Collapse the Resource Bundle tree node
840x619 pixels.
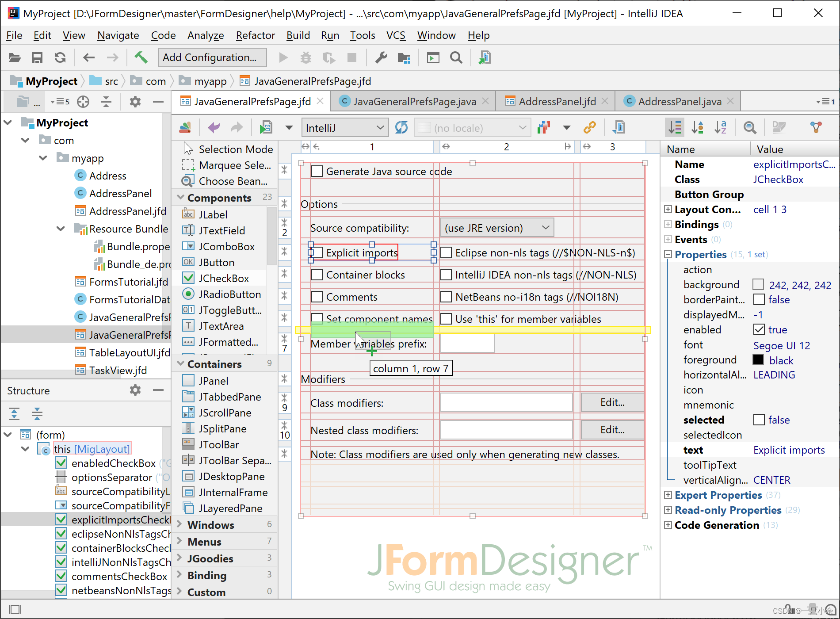tap(61, 229)
